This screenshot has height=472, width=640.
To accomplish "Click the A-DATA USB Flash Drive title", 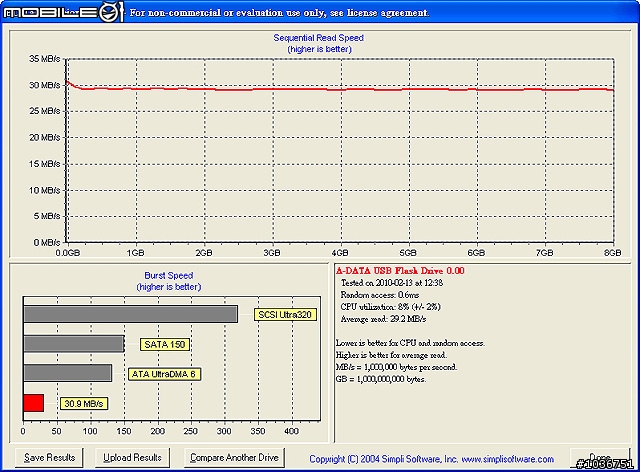I will [400, 271].
